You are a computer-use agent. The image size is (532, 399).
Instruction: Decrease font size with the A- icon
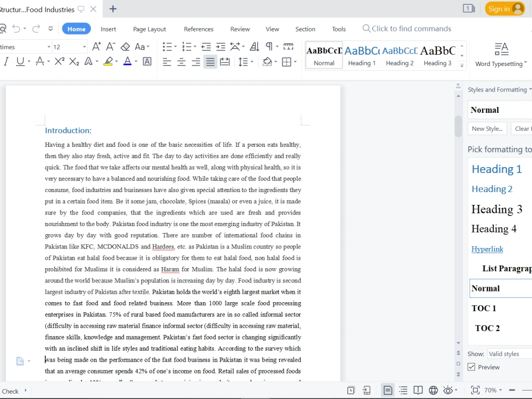pyautogui.click(x=111, y=46)
